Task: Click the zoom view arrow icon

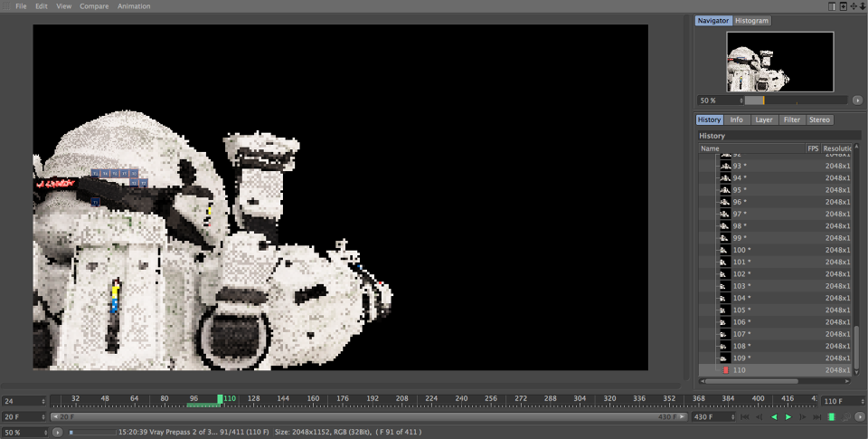Action: (863, 6)
